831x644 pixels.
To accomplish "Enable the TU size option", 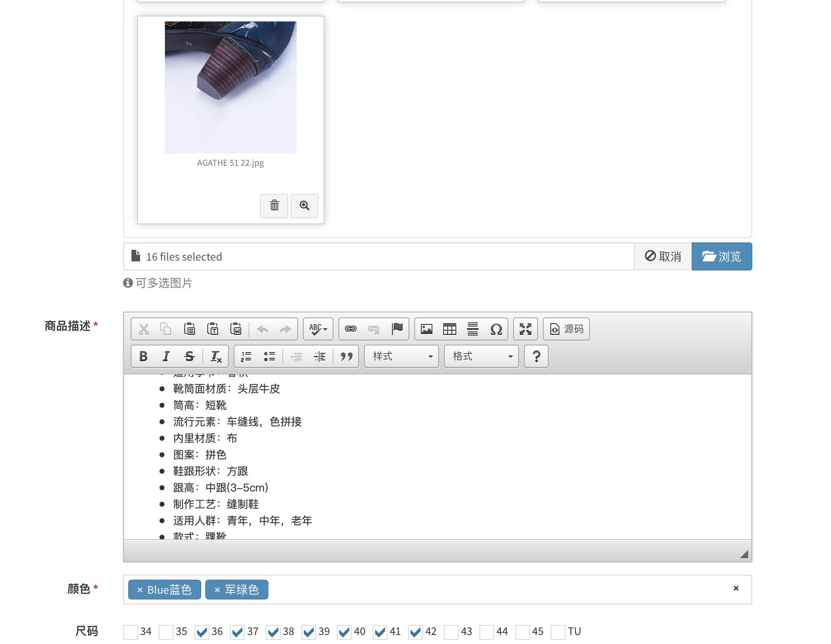I will [559, 632].
